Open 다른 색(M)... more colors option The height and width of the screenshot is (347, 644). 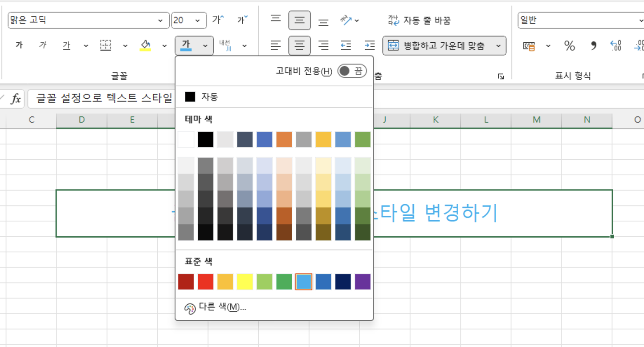[x=274, y=307]
